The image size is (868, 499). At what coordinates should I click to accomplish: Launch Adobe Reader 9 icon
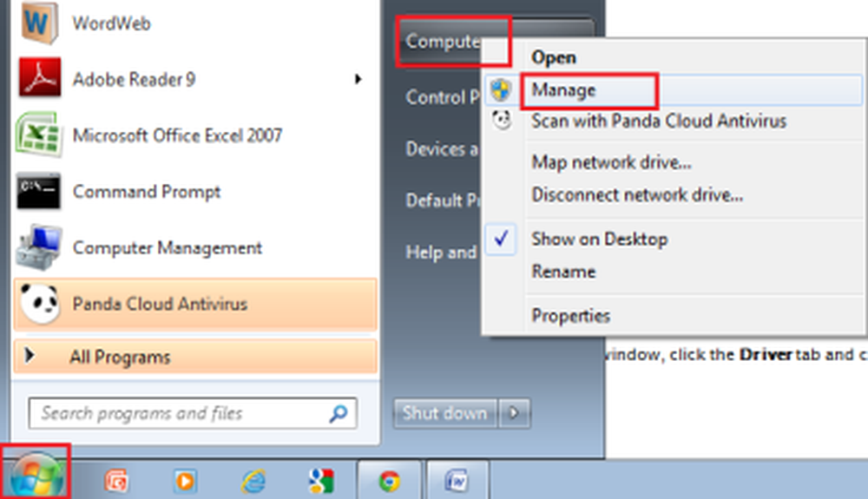pyautogui.click(x=39, y=78)
